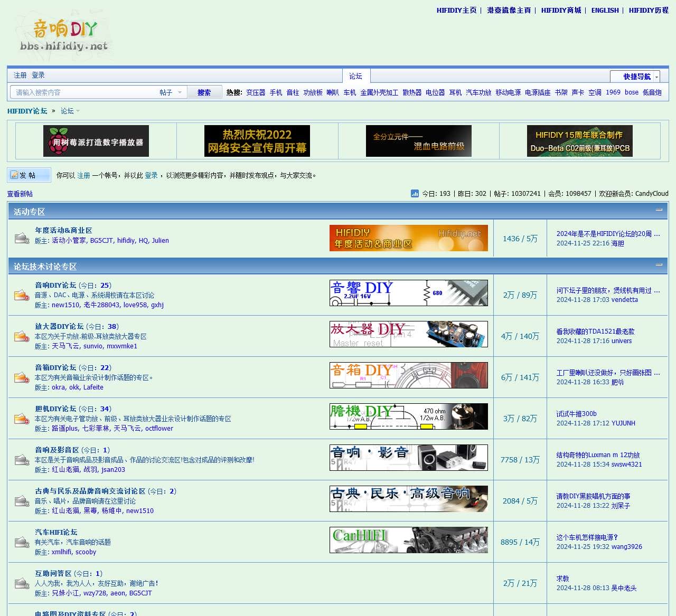Open moderator profile 活动小管家

point(69,240)
